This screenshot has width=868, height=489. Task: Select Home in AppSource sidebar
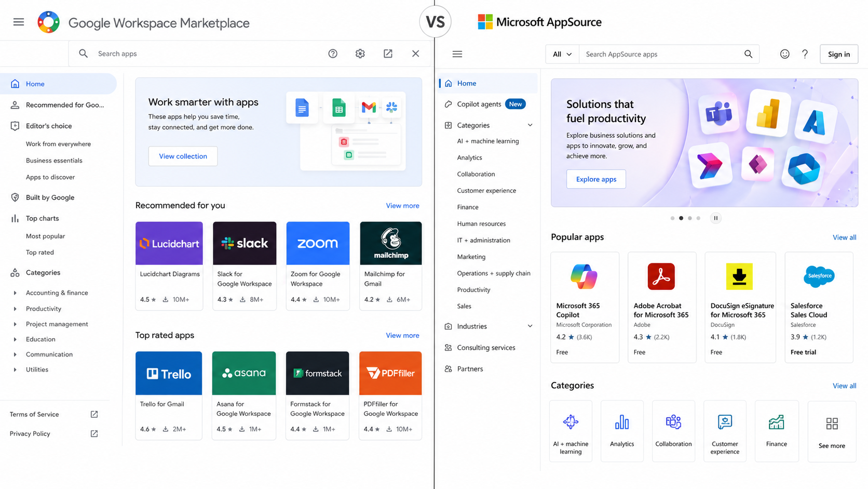pos(488,83)
